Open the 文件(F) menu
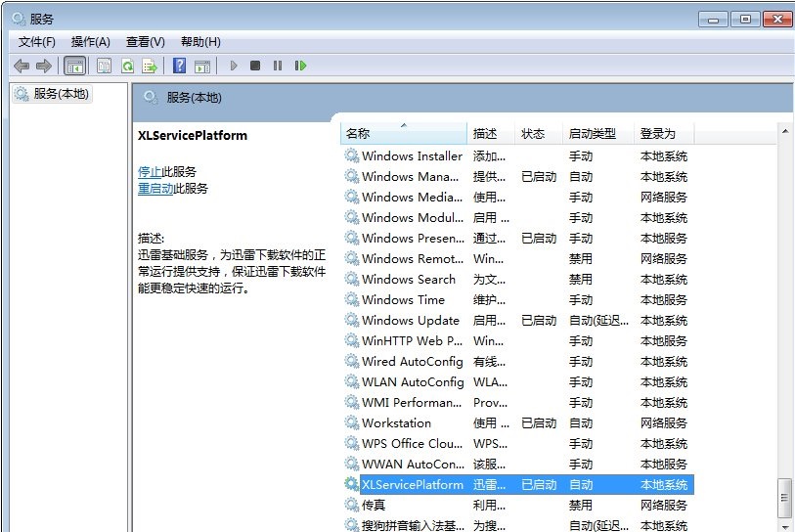Image resolution: width=795 pixels, height=532 pixels. pos(37,42)
